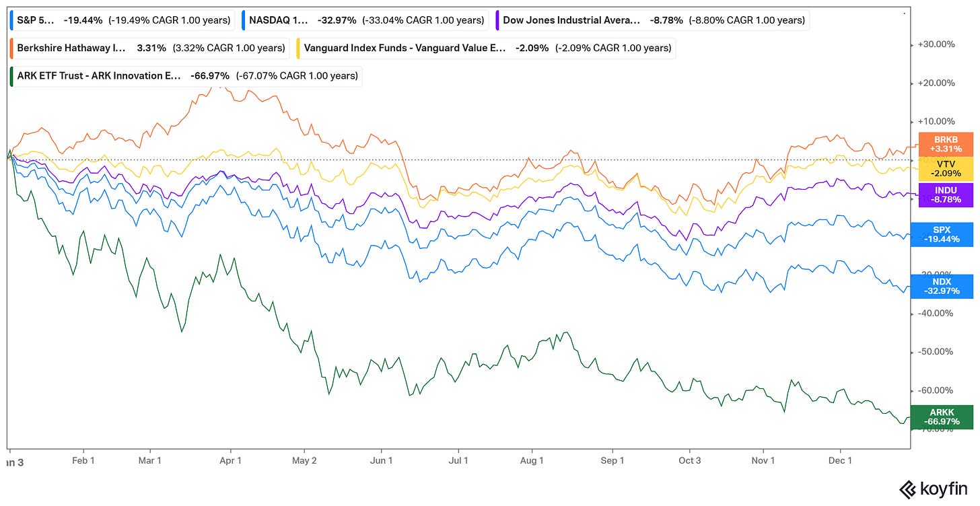Click the Mar 1 date label
This screenshot has height=506, width=980.
pos(149,461)
